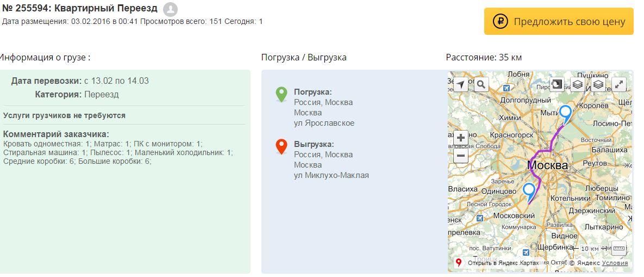Select the blue route marker near Одинцово
This screenshot has height=277, width=644.
(x=529, y=190)
